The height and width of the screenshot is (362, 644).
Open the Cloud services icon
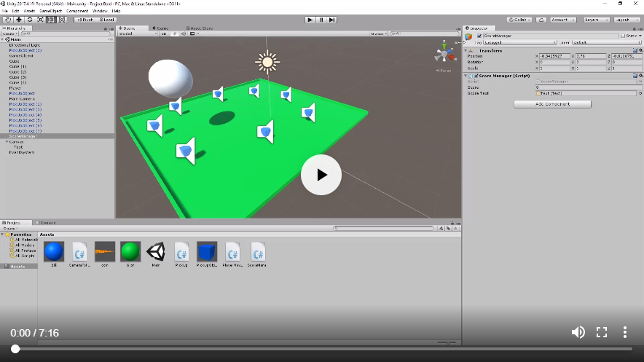(x=541, y=20)
